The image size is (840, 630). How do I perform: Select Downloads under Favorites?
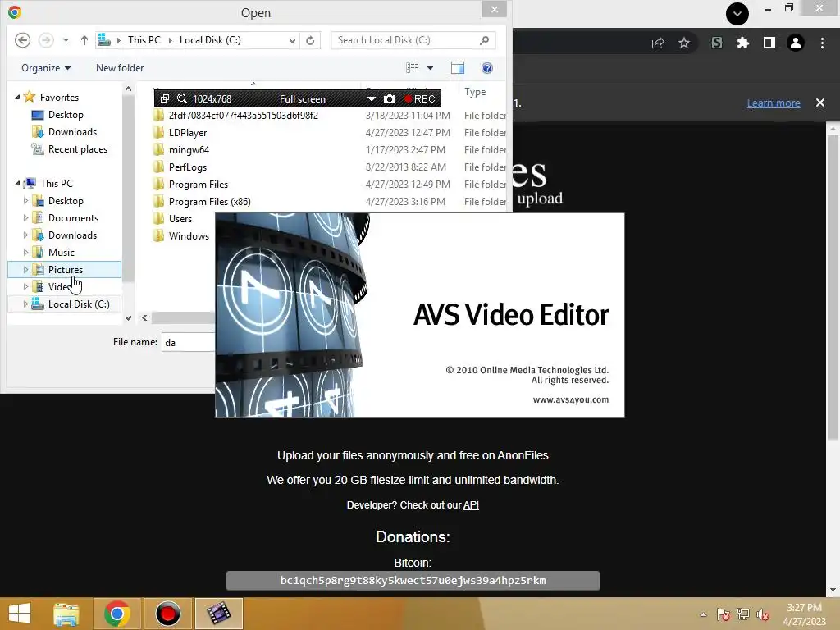[x=72, y=132]
